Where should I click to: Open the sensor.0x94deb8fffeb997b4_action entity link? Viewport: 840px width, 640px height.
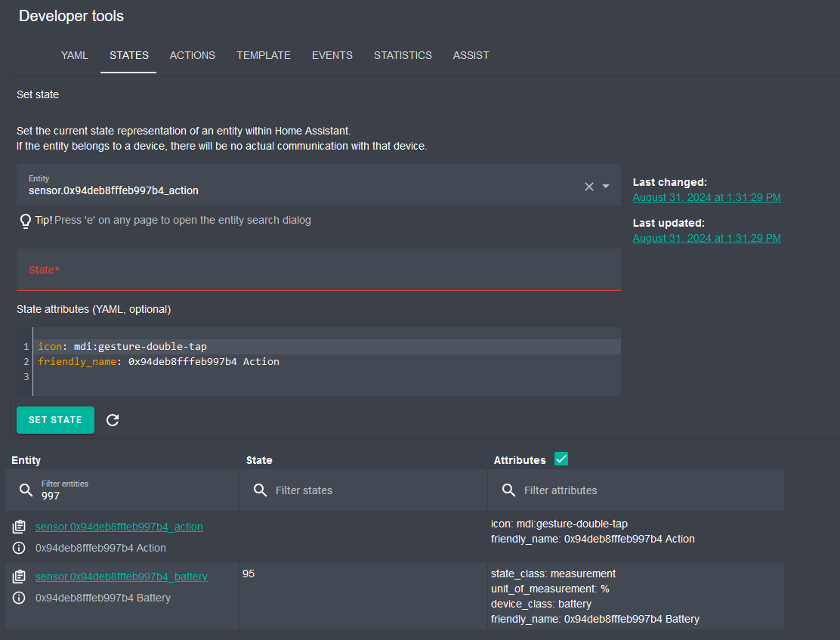pyautogui.click(x=119, y=527)
